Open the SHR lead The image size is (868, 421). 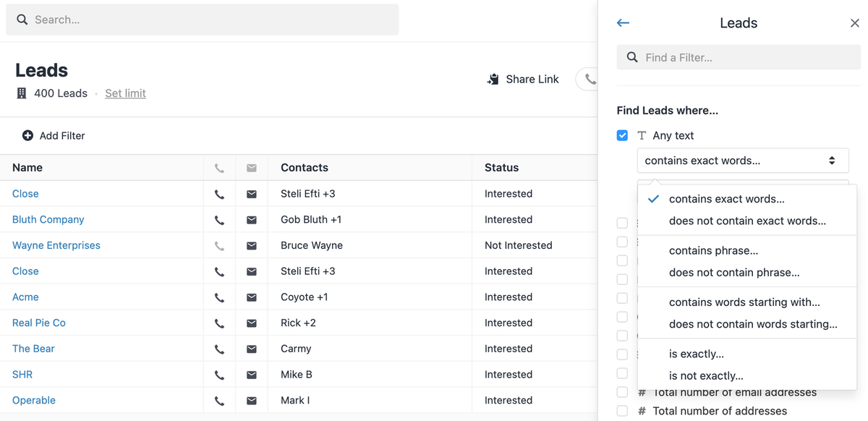point(22,375)
